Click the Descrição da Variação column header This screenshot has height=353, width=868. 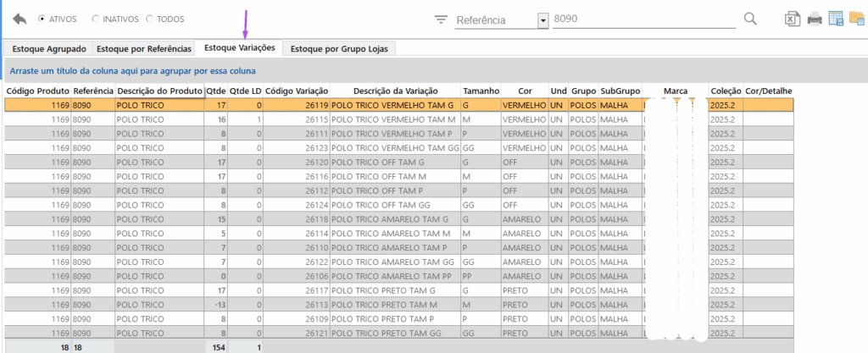pos(395,91)
